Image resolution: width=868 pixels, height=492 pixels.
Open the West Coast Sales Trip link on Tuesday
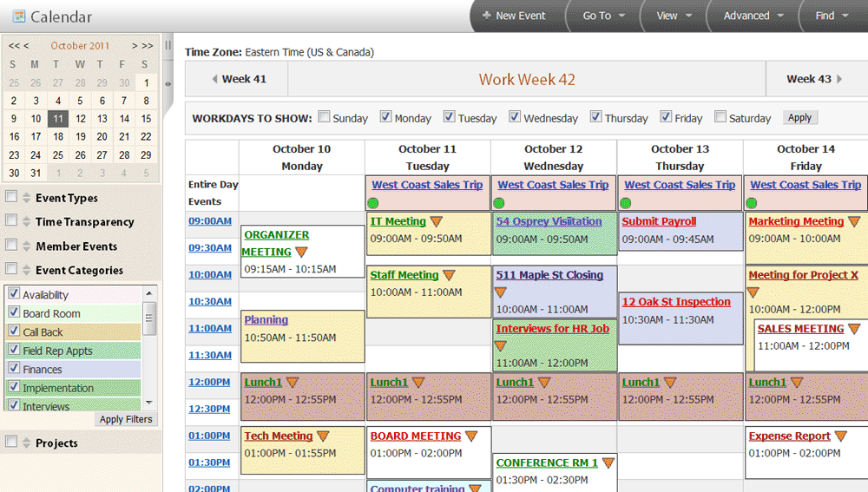427,185
